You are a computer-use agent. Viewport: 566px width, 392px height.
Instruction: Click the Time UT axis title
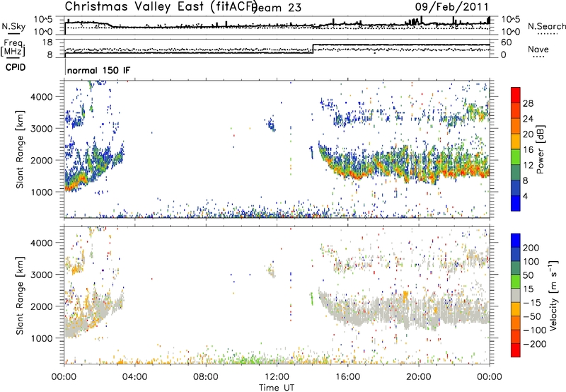[x=277, y=388]
